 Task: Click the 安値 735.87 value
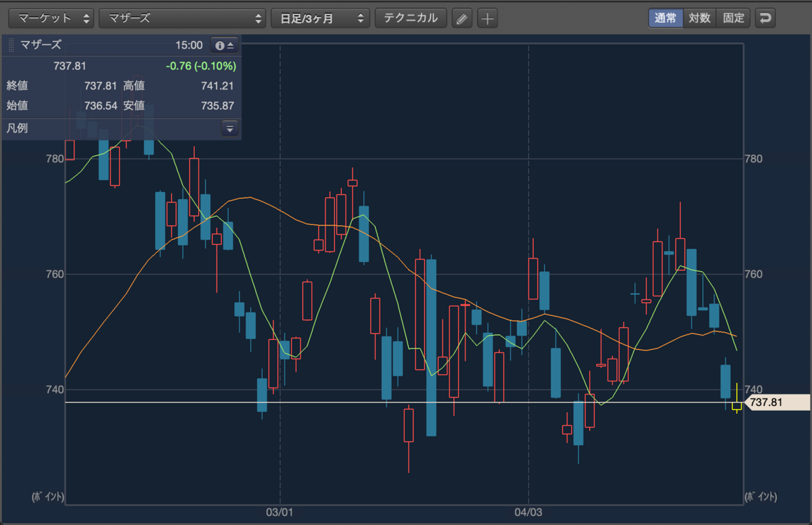coord(217,106)
